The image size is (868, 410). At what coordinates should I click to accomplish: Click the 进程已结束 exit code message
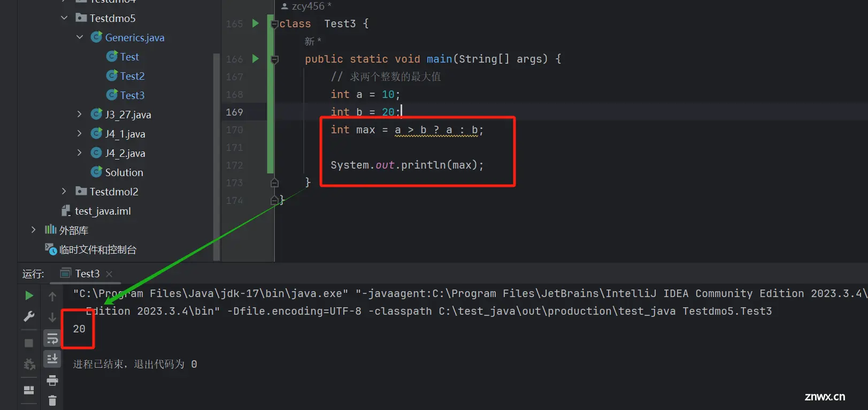coord(135,364)
